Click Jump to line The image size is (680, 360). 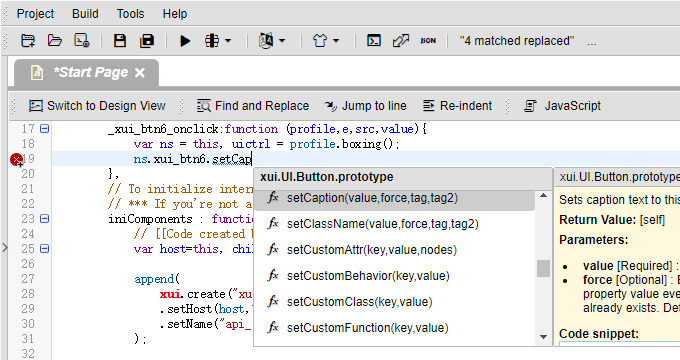click(x=365, y=106)
